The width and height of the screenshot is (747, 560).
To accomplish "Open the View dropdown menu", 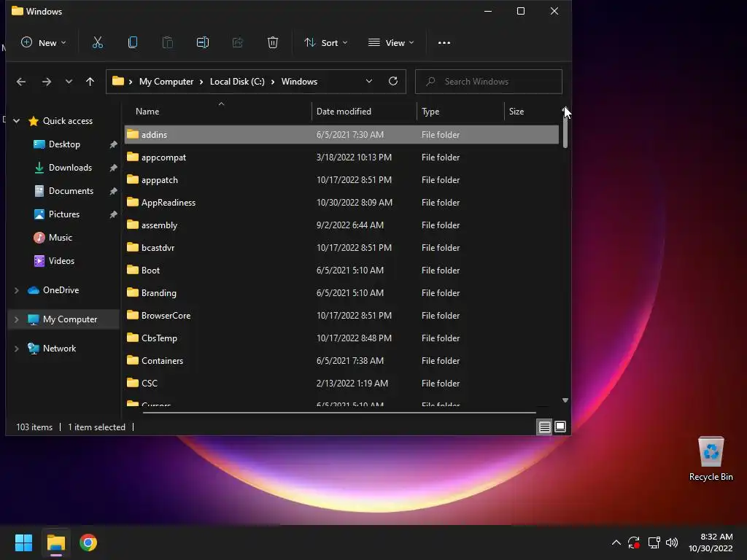I will coord(391,43).
